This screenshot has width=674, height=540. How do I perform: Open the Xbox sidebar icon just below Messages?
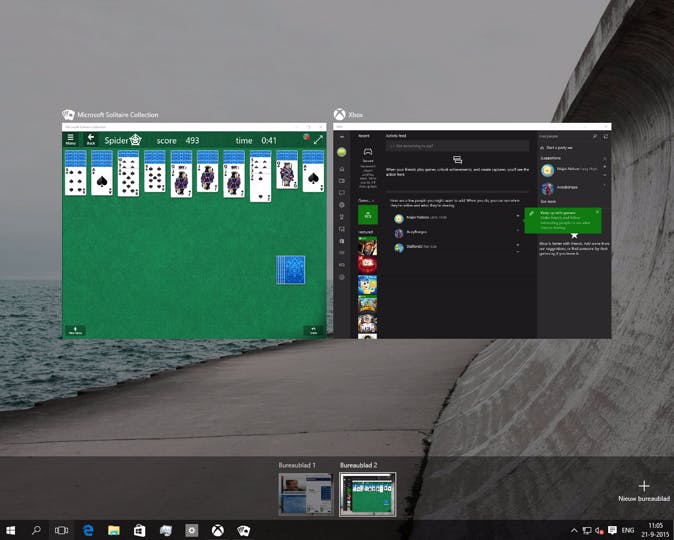coord(342,205)
